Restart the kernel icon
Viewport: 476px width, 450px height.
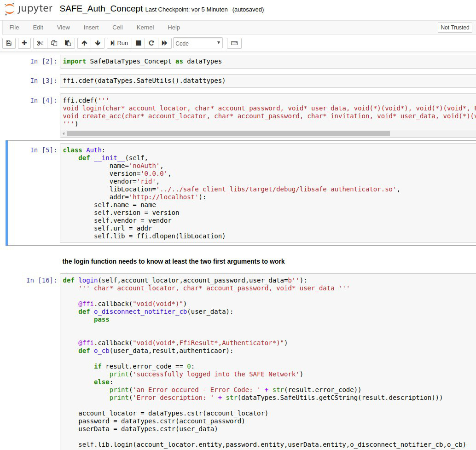point(151,43)
